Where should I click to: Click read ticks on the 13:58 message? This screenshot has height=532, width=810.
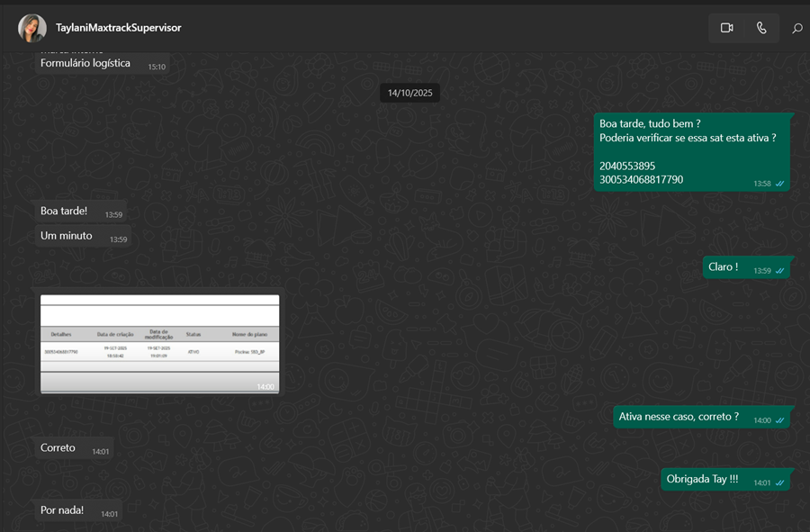coord(780,184)
